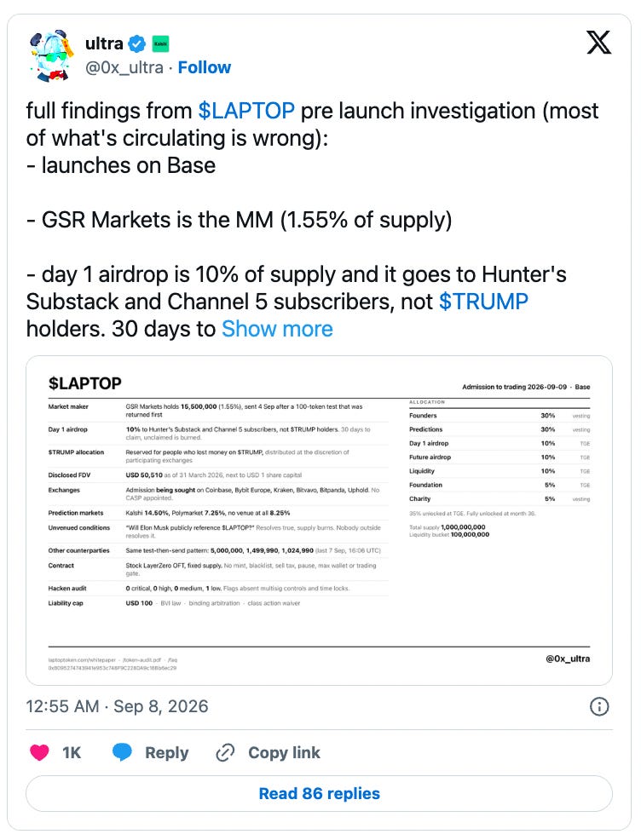Click the 1K likes count
This screenshot has width=641, height=840.
click(72, 753)
